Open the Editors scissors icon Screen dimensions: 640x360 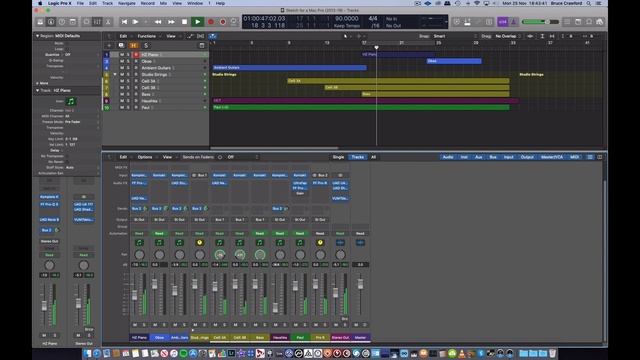(108, 22)
